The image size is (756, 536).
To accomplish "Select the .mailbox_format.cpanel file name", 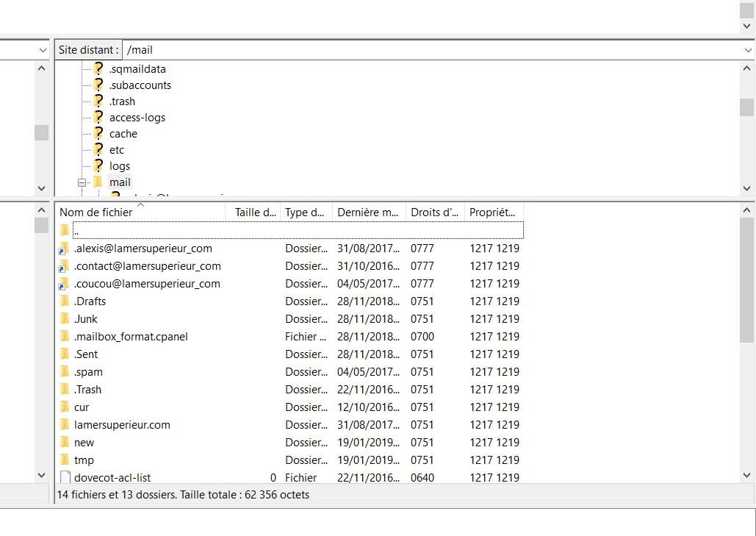I will click(131, 337).
